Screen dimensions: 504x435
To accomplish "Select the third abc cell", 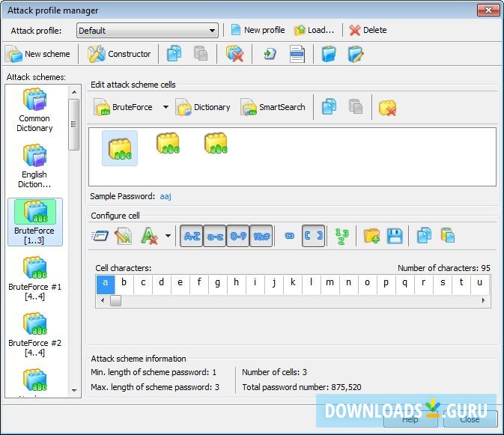I will click(216, 143).
